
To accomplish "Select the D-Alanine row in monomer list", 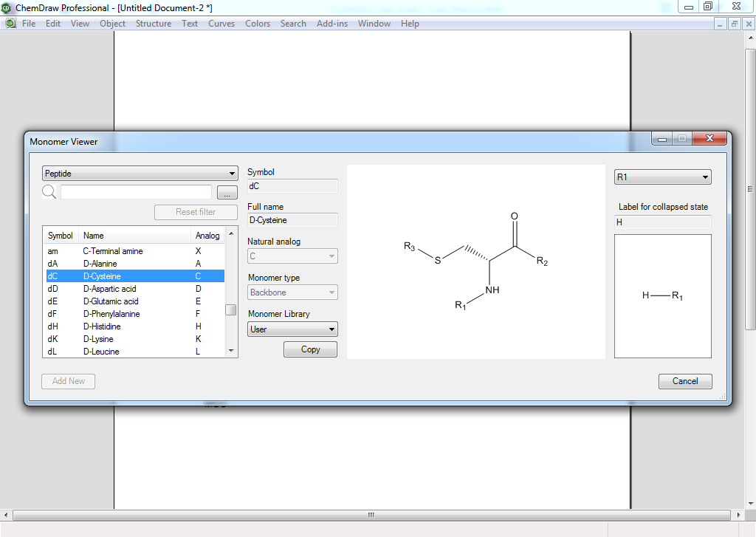I will 135,264.
